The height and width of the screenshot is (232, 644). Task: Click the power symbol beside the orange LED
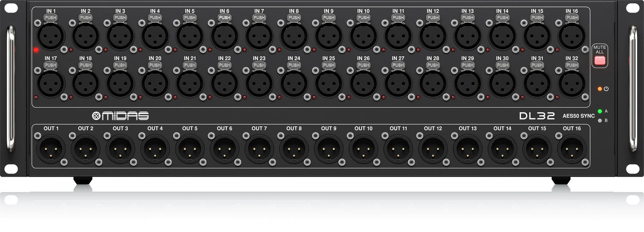[x=606, y=89]
